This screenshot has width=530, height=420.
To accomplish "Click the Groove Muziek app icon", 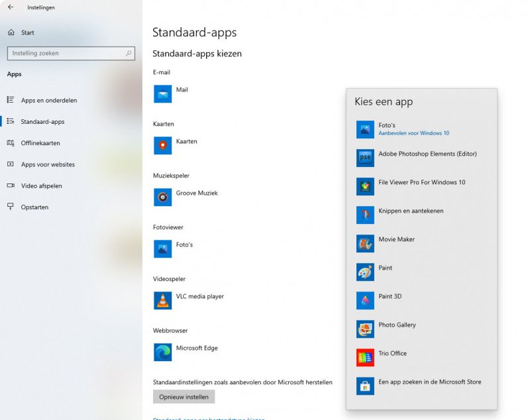I will (x=162, y=197).
